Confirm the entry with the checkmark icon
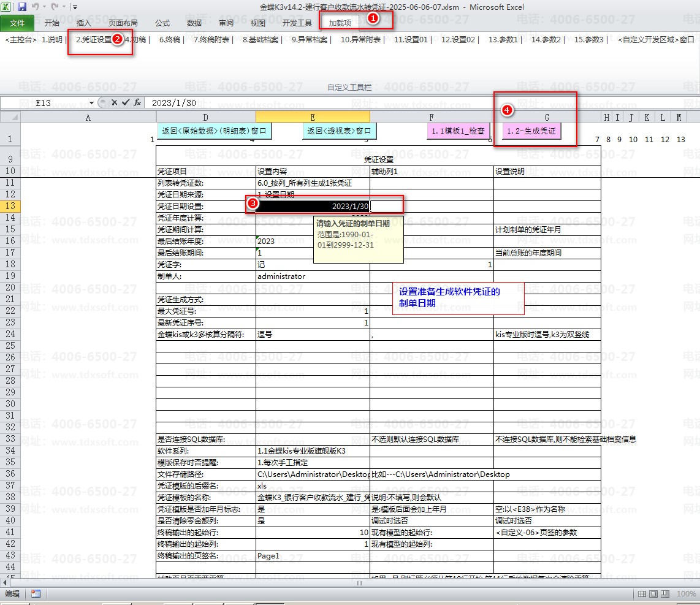This screenshot has height=605, width=700. click(x=126, y=103)
